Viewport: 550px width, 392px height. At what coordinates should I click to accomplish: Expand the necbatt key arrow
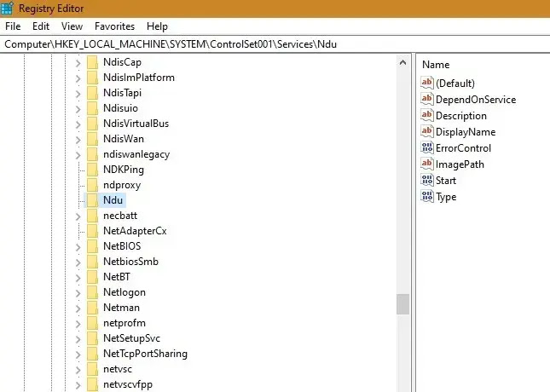(78, 216)
